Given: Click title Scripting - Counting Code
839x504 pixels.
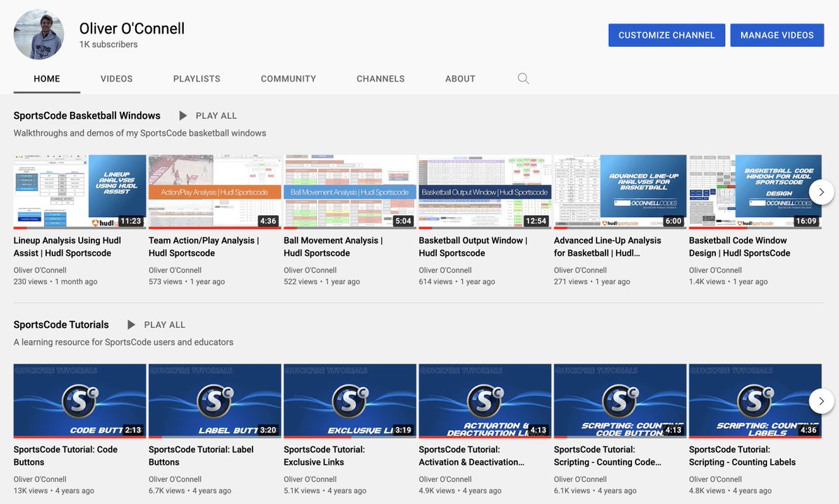Looking at the screenshot, I should tap(608, 456).
